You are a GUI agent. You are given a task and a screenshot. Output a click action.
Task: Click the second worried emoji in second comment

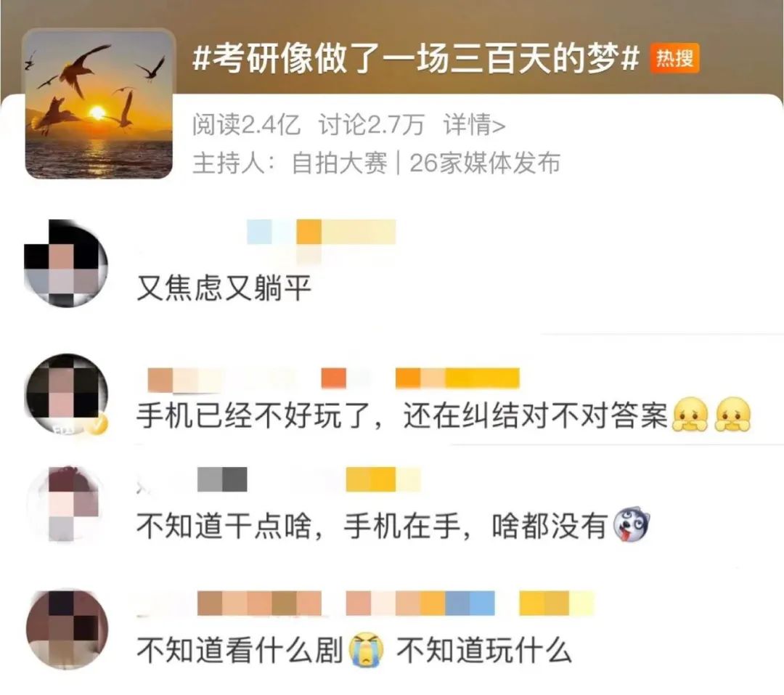point(733,415)
